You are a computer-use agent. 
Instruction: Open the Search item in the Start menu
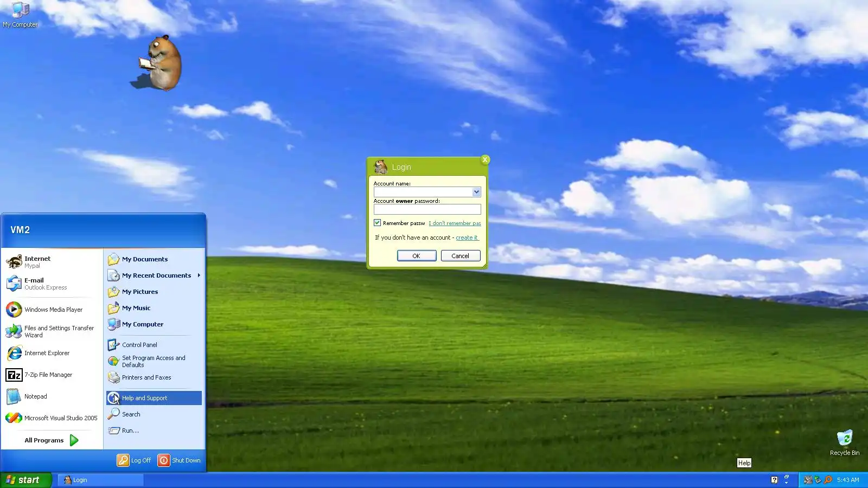tap(154, 414)
